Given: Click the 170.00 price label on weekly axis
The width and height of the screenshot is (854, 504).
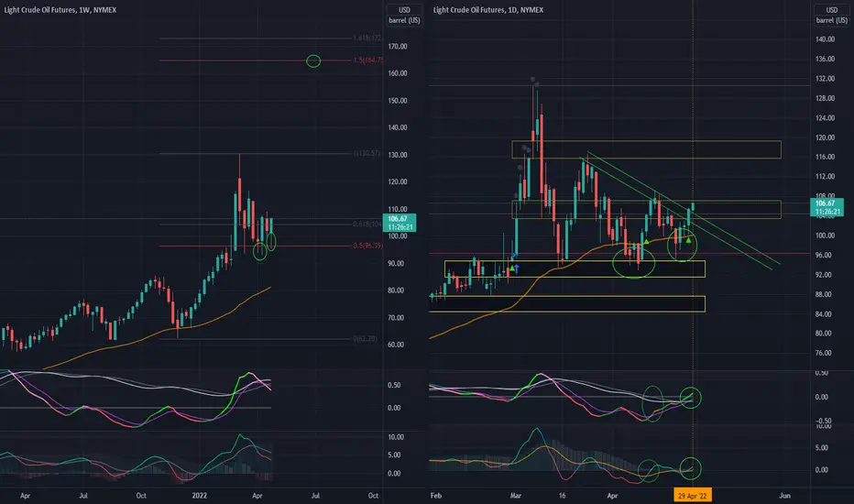Looking at the screenshot, I should tap(398, 47).
